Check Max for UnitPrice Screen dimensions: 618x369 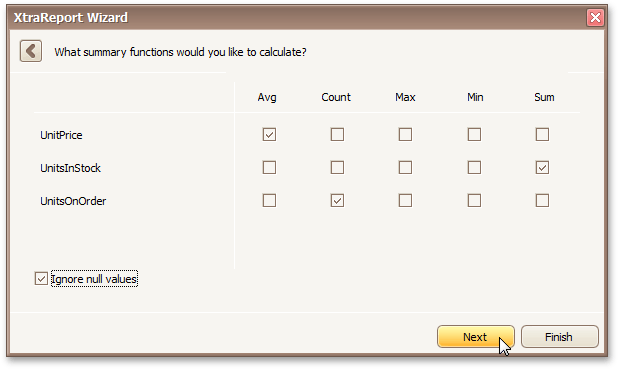(x=405, y=134)
